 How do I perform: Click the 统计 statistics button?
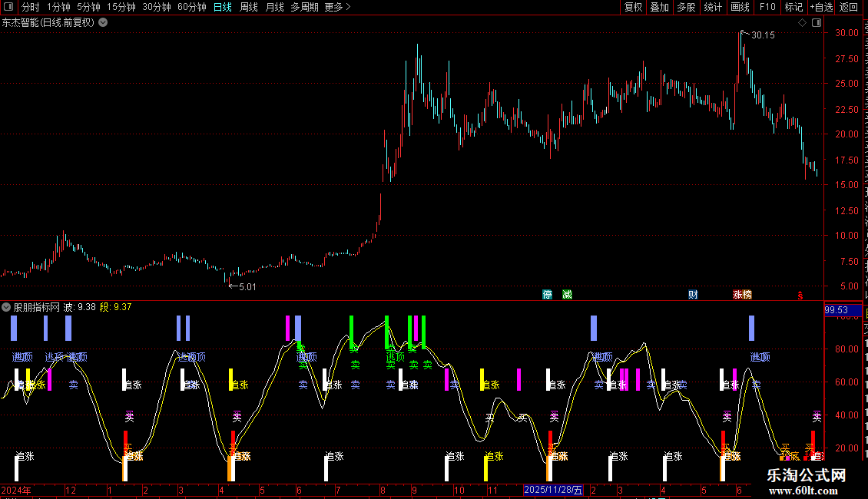712,7
